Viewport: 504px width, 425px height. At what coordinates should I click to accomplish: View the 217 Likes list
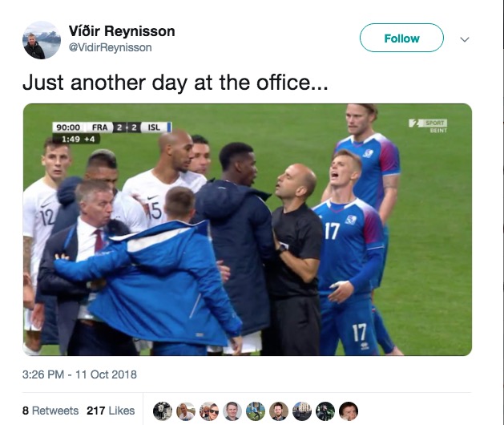pos(111,411)
